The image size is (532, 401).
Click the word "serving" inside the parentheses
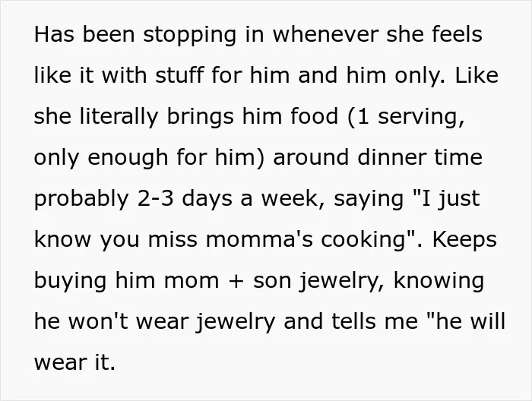pos(421,116)
